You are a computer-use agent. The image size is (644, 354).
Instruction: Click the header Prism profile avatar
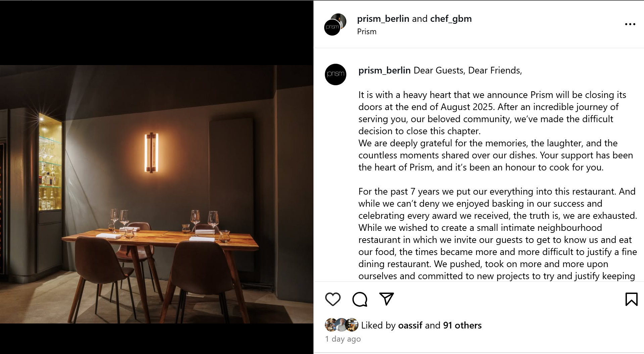[332, 28]
